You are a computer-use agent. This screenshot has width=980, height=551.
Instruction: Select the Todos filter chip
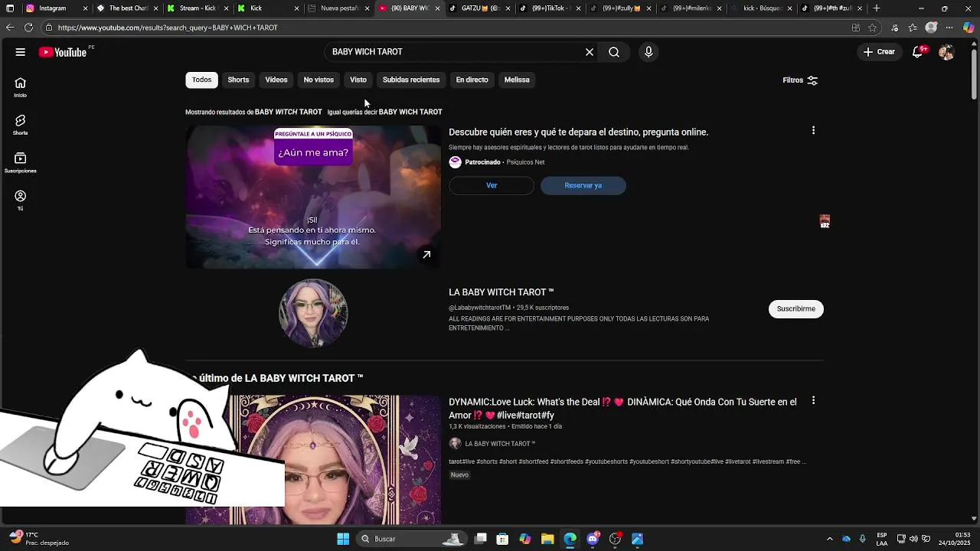pyautogui.click(x=202, y=80)
